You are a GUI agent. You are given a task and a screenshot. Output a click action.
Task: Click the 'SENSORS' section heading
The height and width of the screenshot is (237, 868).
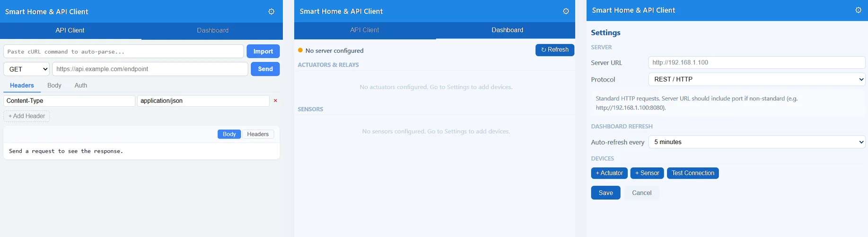[310, 109]
